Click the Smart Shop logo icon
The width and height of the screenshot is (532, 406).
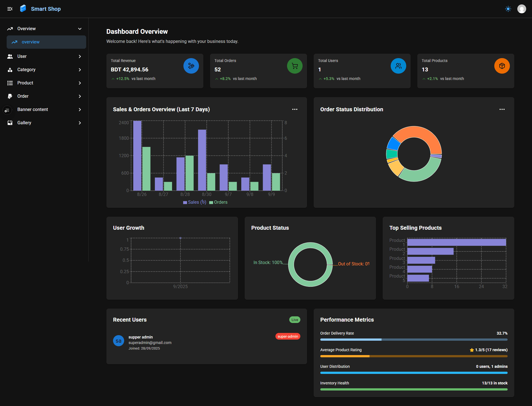[x=23, y=8]
